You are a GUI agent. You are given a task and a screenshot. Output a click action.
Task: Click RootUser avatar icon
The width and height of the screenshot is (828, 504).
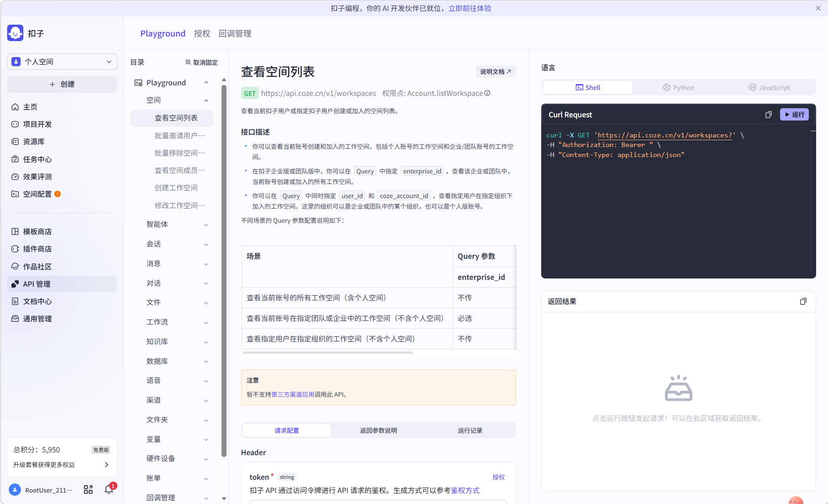(15, 490)
